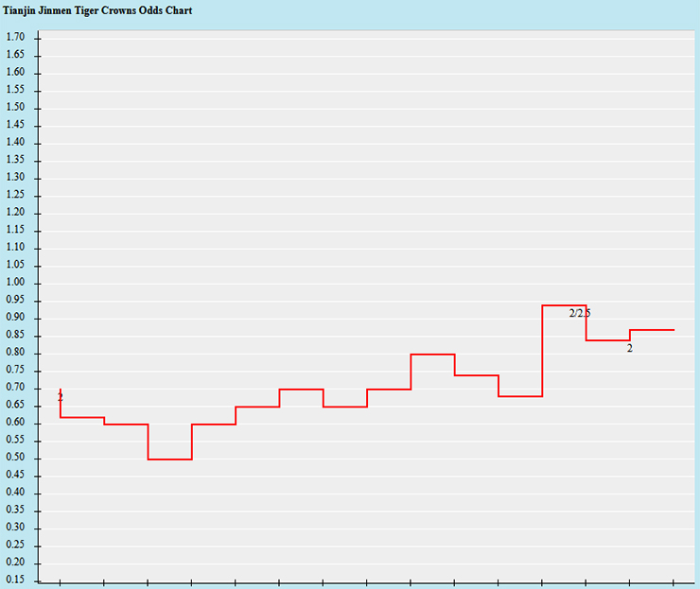Click the 1.70 y-axis label
The image size is (700, 589).
14,37
